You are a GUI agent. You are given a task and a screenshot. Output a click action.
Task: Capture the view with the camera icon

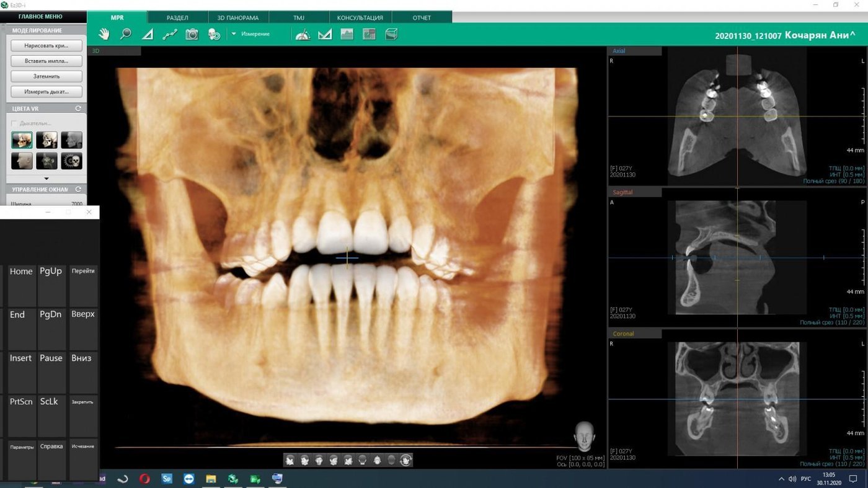tap(192, 34)
